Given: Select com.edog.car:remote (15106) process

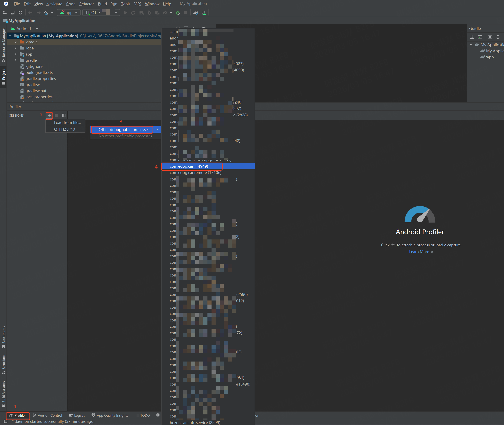Looking at the screenshot, I should (208, 173).
